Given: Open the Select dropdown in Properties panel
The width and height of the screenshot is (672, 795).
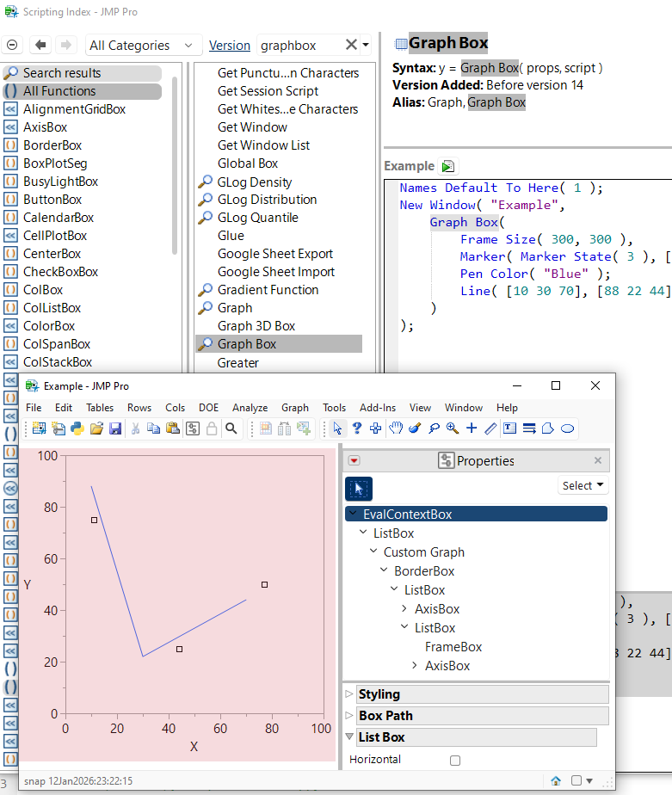Looking at the screenshot, I should click(x=583, y=485).
